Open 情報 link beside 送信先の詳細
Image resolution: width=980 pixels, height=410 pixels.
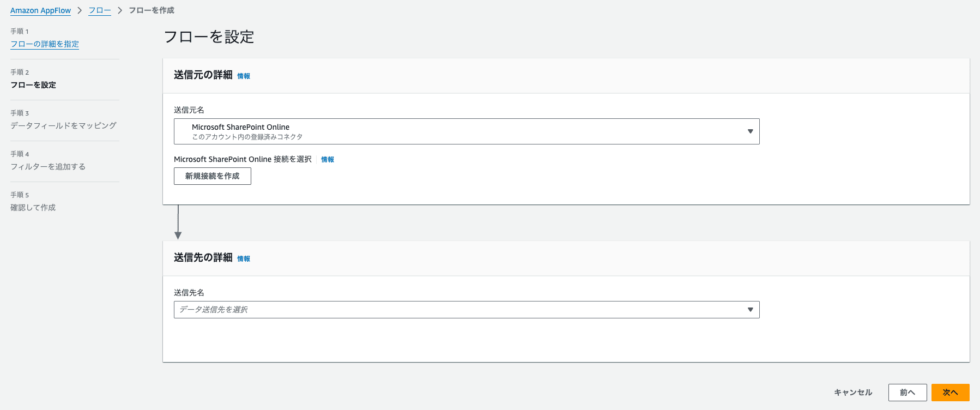tap(244, 259)
